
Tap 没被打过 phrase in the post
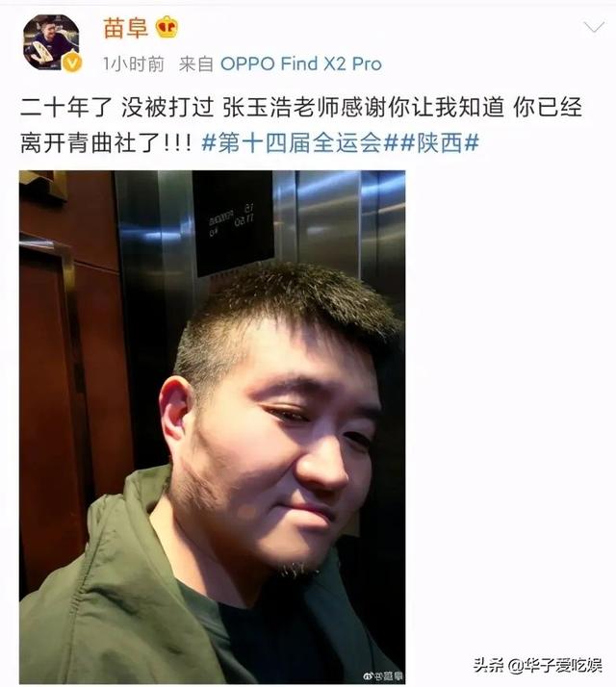167,108
